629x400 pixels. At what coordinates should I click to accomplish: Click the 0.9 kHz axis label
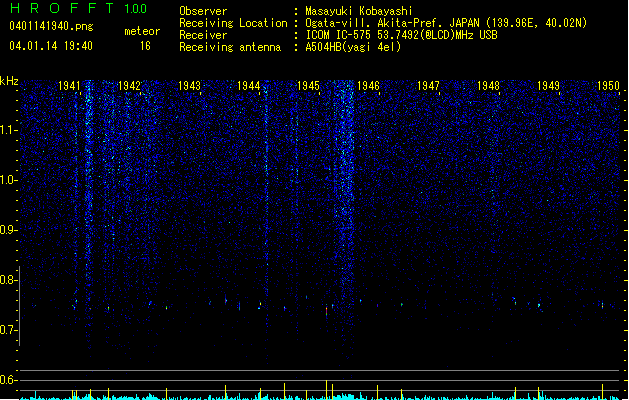click(x=8, y=230)
